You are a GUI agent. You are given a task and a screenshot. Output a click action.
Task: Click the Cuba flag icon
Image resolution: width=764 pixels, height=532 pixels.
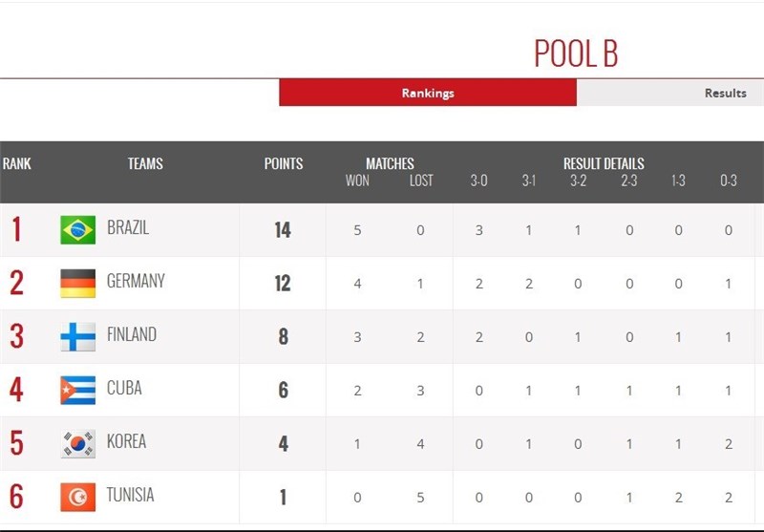coord(77,390)
